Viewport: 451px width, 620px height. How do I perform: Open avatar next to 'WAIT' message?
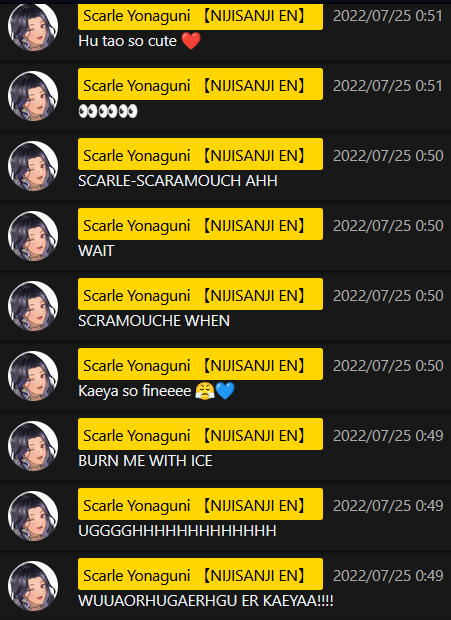coord(33,236)
